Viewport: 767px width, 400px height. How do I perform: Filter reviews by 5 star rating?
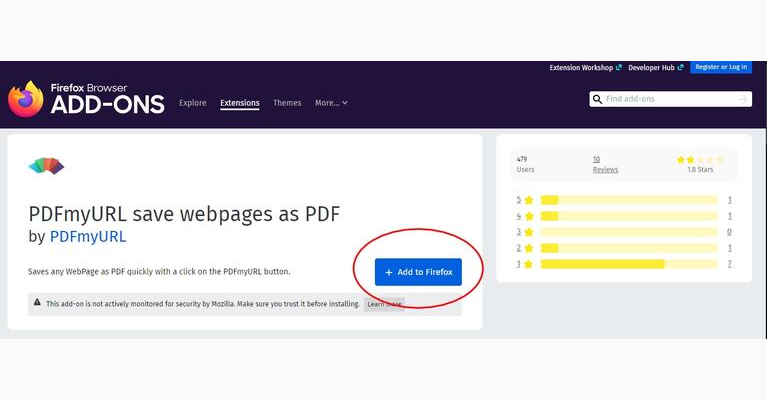(x=525, y=200)
